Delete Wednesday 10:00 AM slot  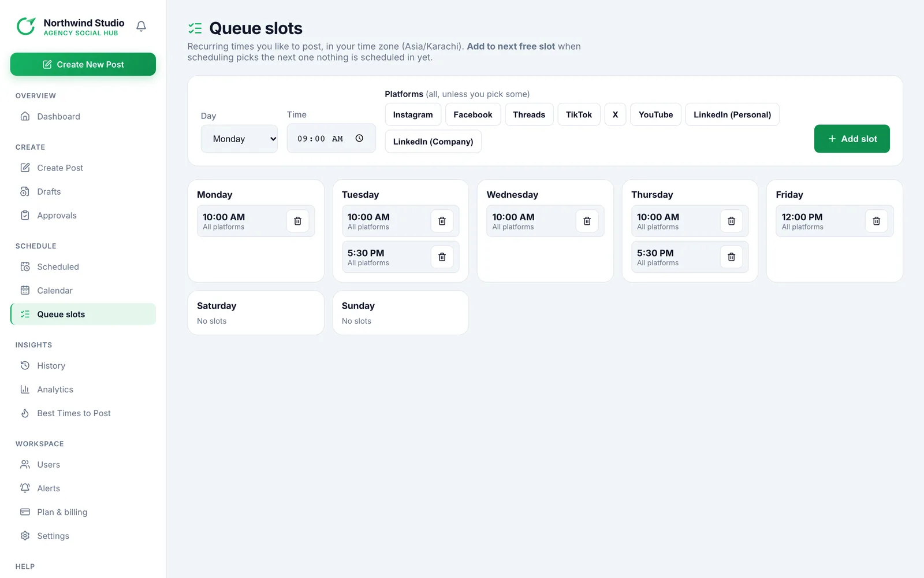(587, 221)
